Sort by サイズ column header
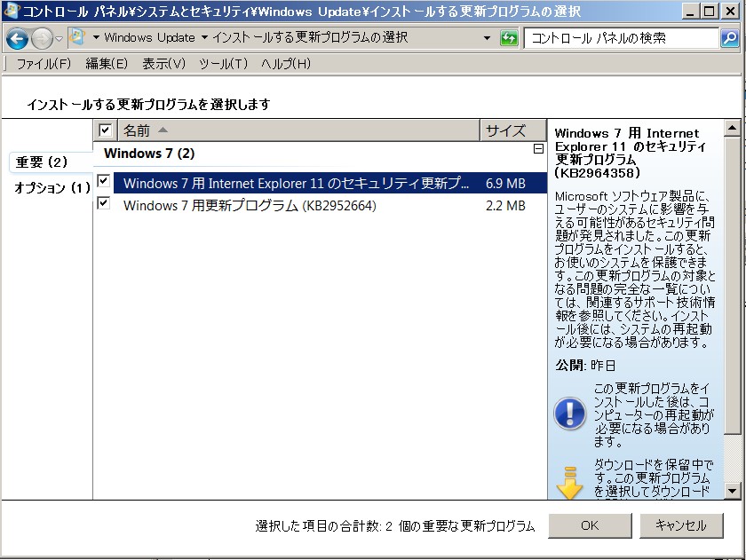The width and height of the screenshot is (746, 560). pos(513,130)
